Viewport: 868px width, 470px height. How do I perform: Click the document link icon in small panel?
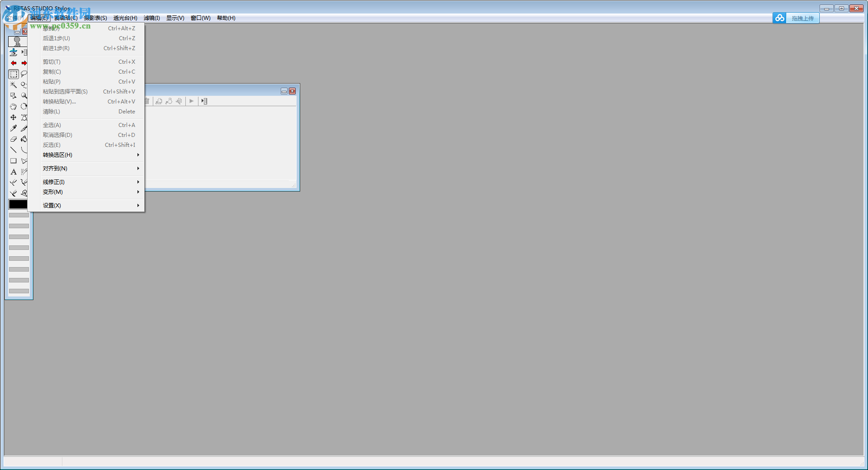(x=179, y=101)
